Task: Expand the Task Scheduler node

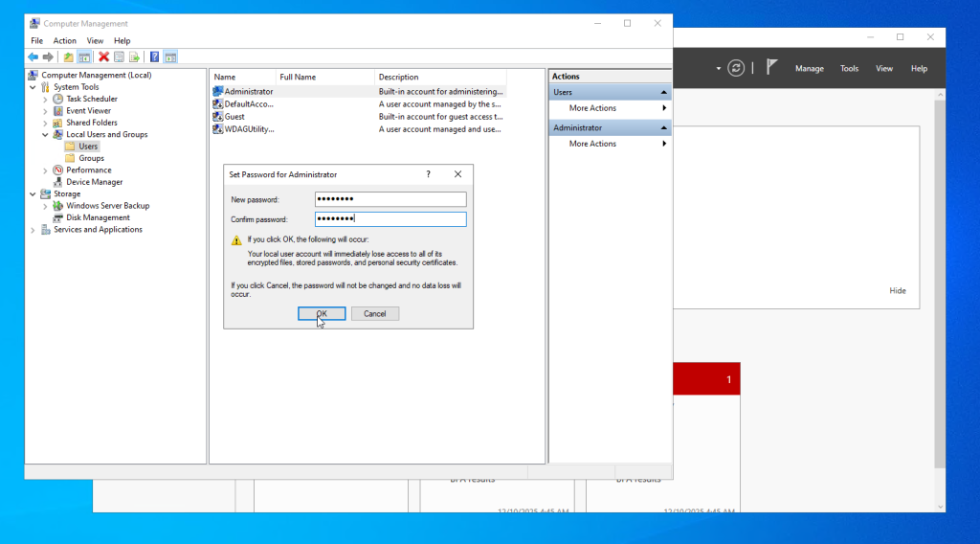Action: (45, 99)
